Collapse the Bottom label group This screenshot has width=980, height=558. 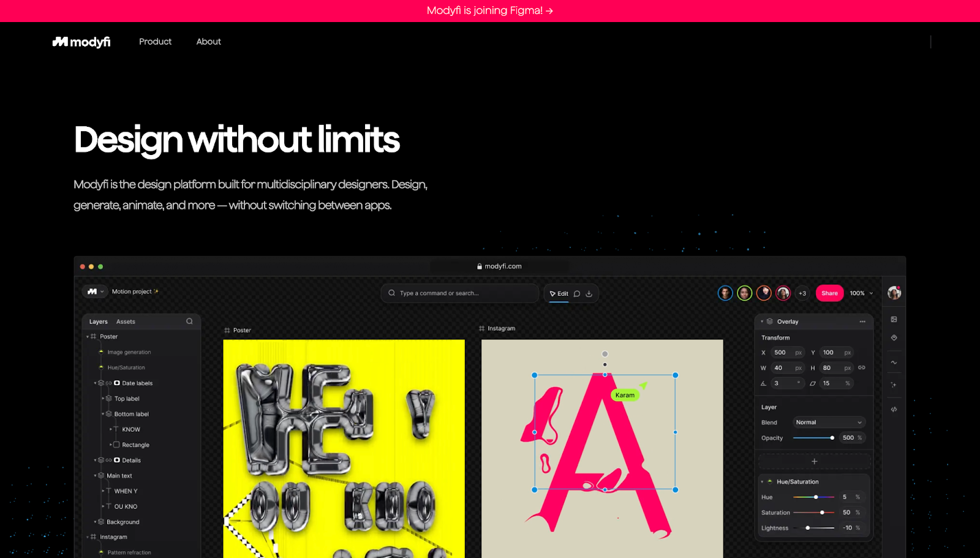(103, 414)
